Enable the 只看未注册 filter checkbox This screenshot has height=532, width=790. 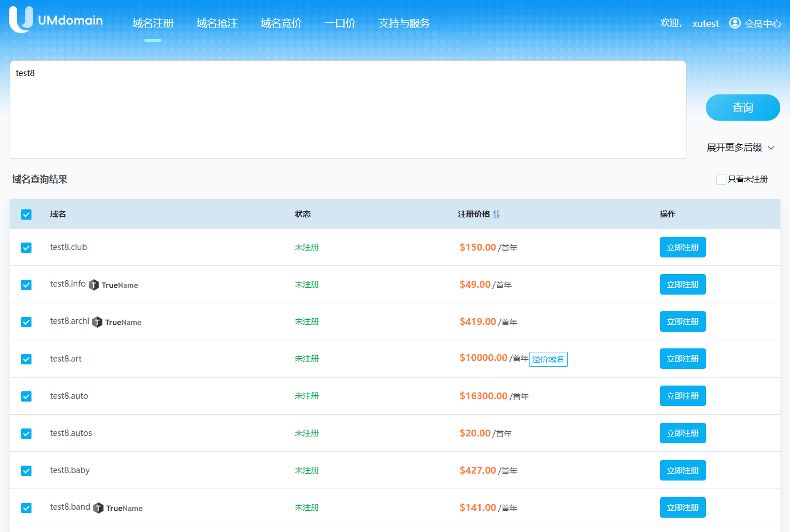click(721, 180)
